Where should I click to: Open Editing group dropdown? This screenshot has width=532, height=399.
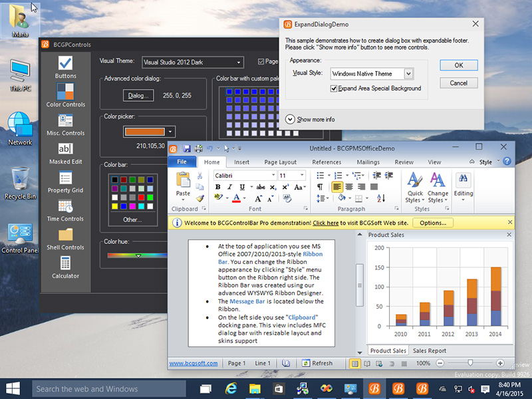pos(463,188)
